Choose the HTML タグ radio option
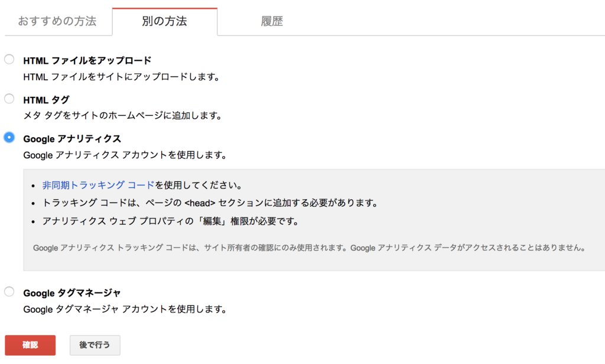The image size is (605, 364). (9, 99)
